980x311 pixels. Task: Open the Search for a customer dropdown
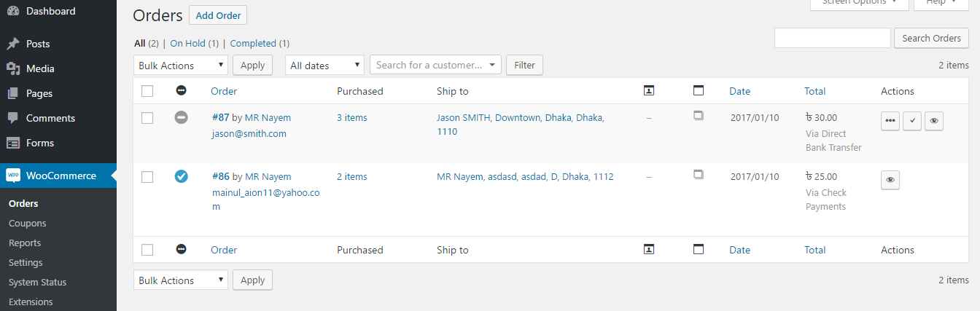(435, 66)
